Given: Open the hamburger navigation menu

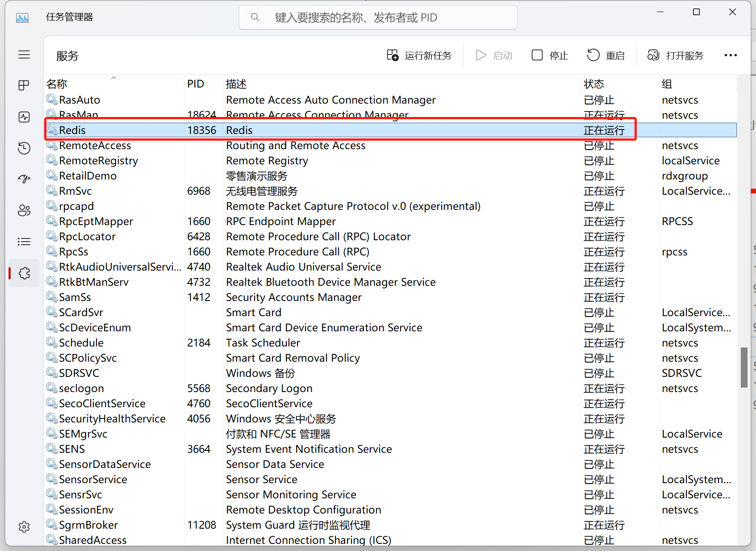Looking at the screenshot, I should point(24,55).
